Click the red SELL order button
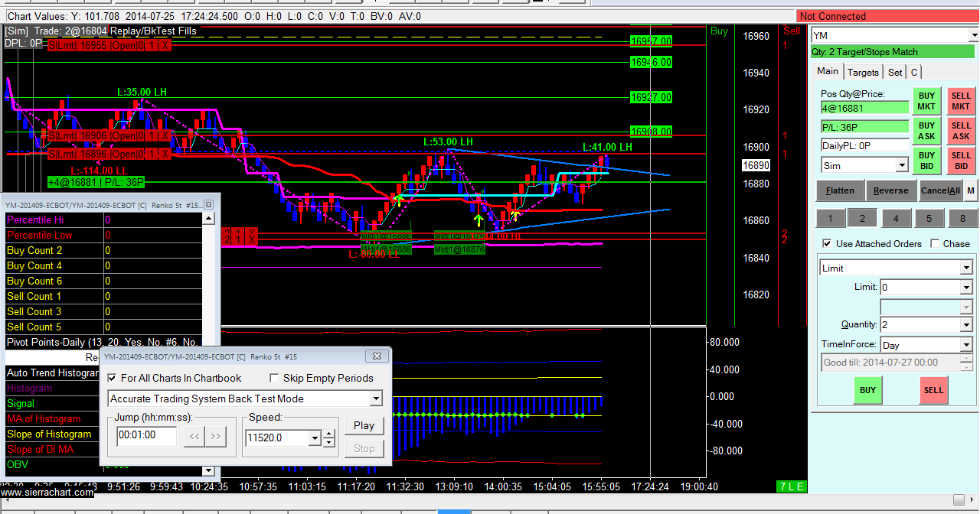The image size is (980, 514). (x=933, y=390)
